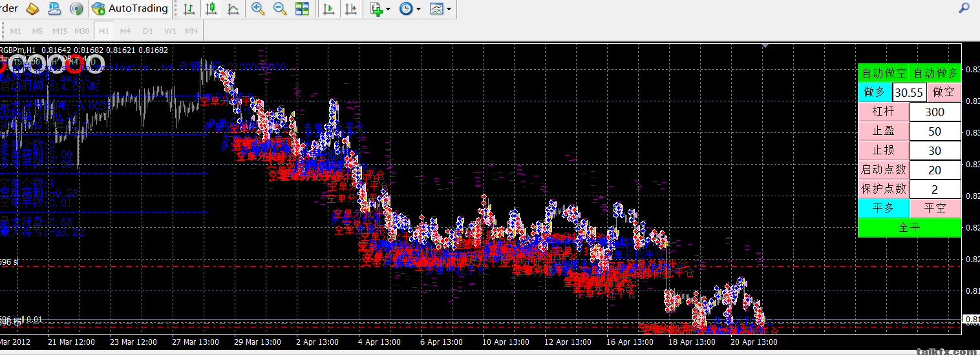
Task: Click the 止盈 label
Action: click(x=884, y=131)
